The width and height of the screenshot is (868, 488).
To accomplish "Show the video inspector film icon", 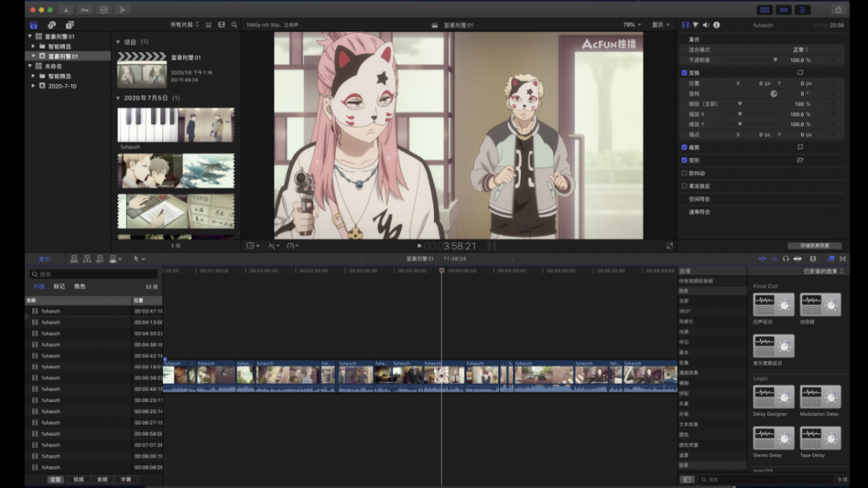I will (x=686, y=25).
